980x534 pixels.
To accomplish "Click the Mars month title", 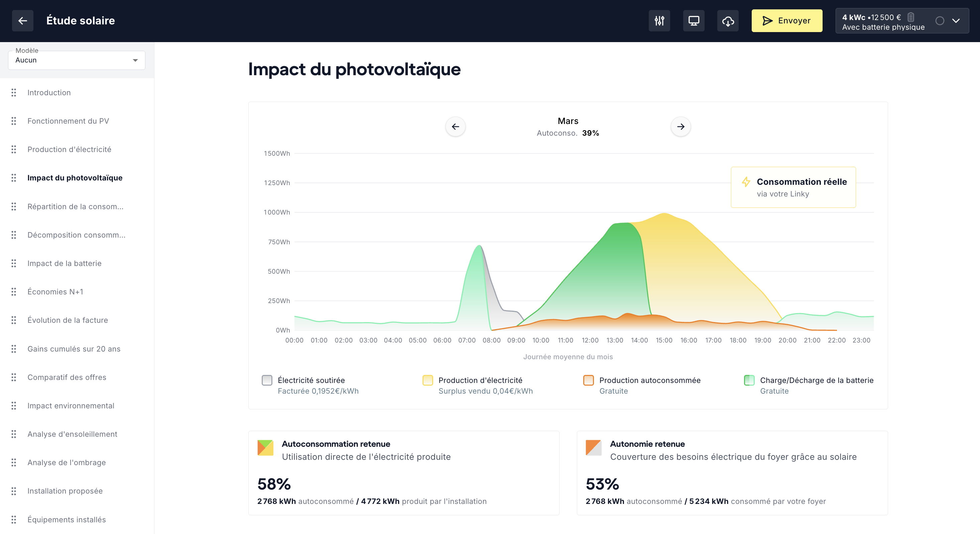I will pyautogui.click(x=568, y=121).
